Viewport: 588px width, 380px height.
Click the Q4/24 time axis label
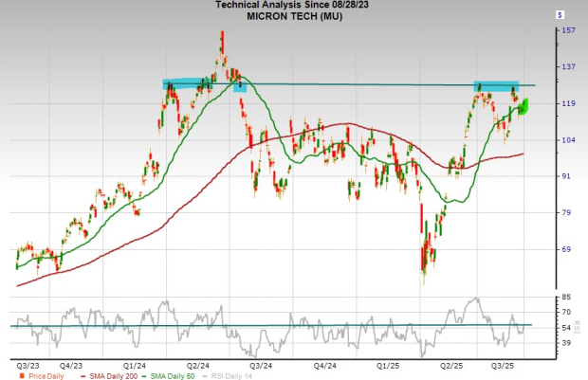[x=324, y=366]
